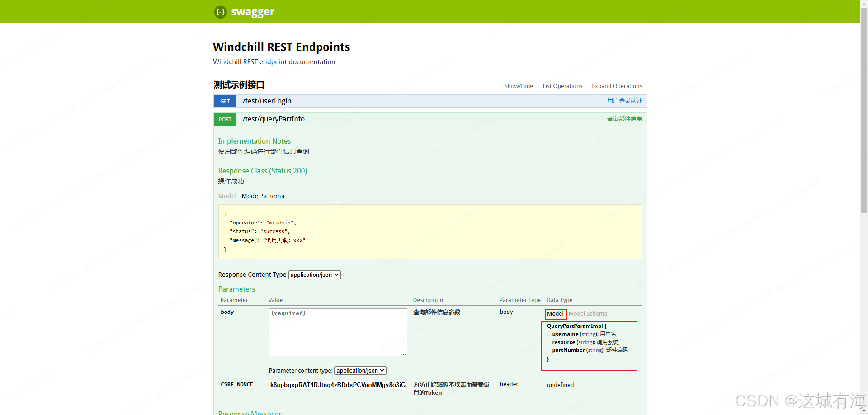The image size is (868, 415).
Task: Click the 查询部件信息参数 description text
Action: coord(437,312)
